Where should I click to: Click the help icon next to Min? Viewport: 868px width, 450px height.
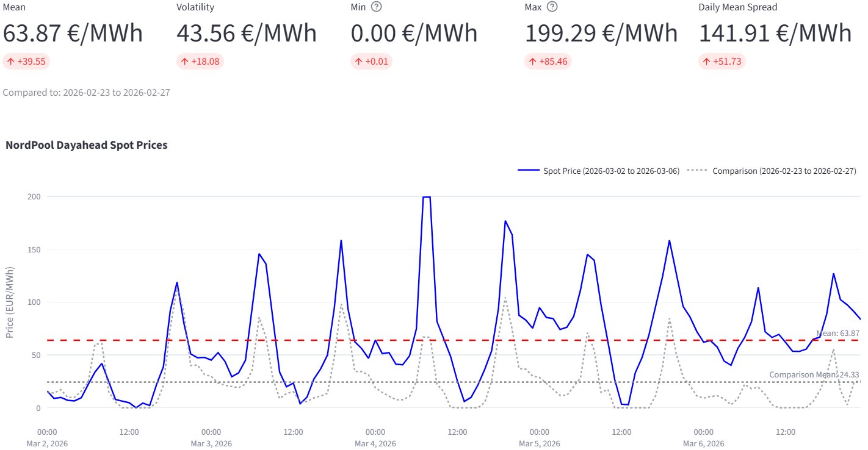(x=377, y=7)
